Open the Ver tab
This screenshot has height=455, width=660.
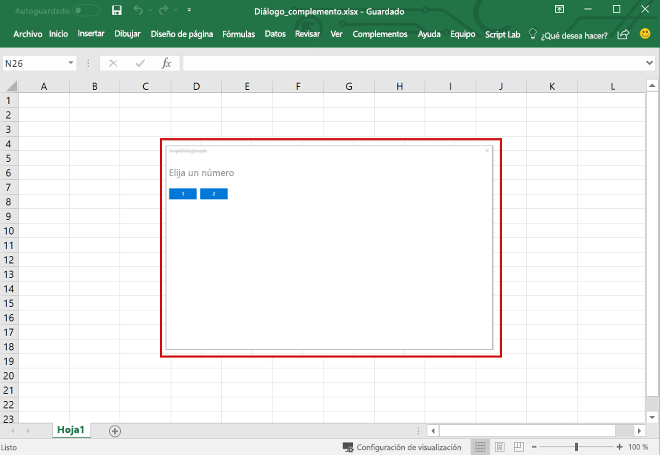336,34
